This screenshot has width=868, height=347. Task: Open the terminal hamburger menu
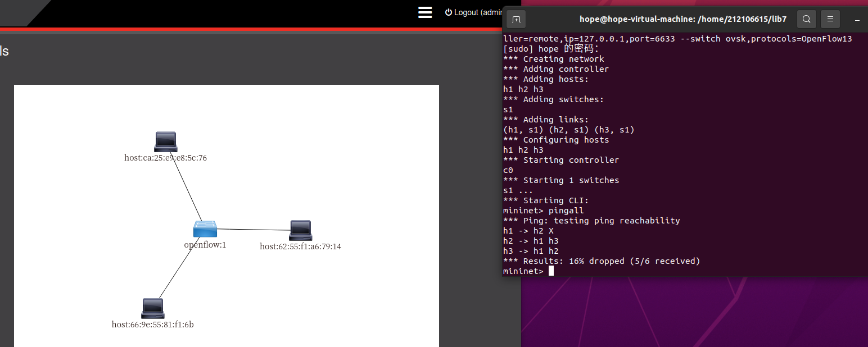pyautogui.click(x=830, y=19)
